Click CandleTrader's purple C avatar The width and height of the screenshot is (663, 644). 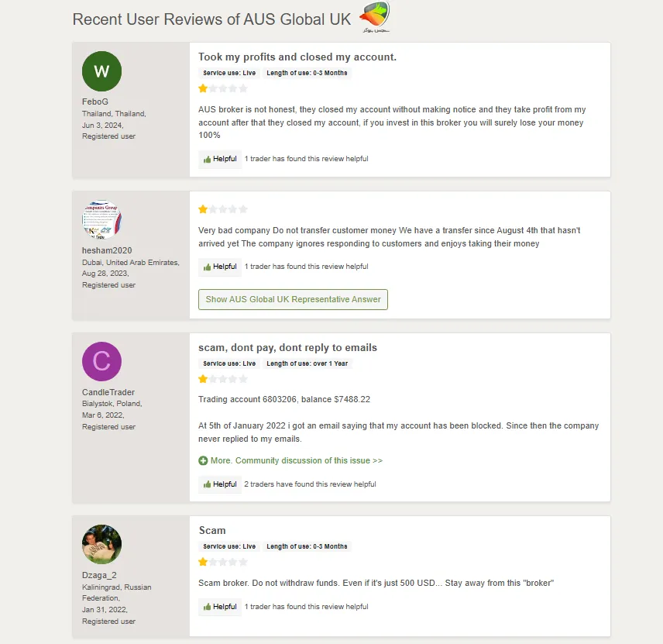101,361
